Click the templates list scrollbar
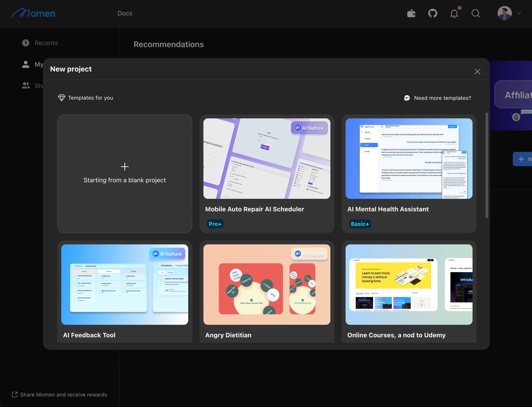 (x=487, y=165)
